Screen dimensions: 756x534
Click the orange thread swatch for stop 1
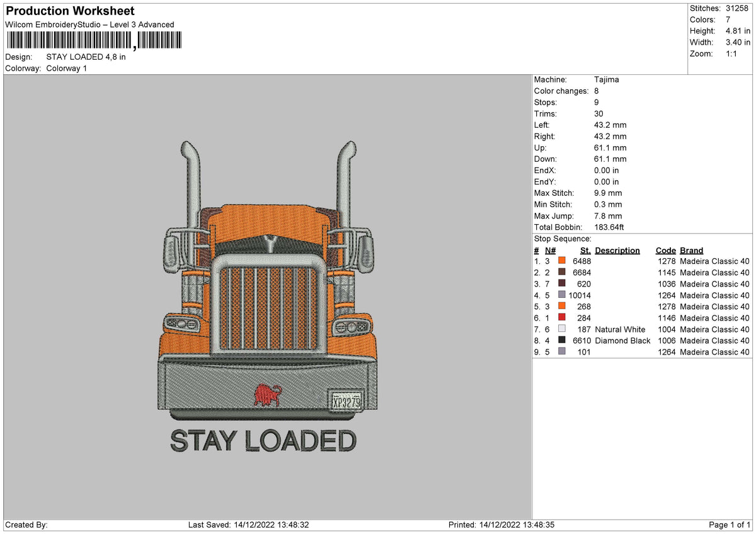pyautogui.click(x=562, y=261)
